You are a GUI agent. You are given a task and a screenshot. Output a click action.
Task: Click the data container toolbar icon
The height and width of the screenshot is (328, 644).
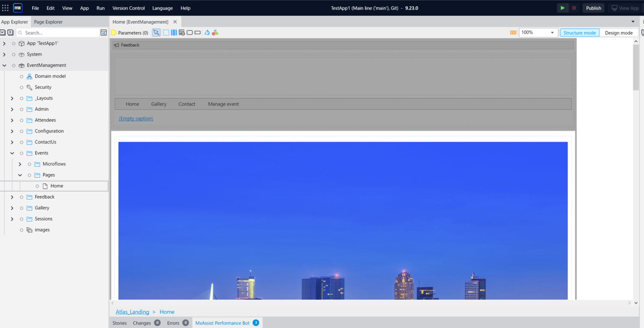point(182,32)
